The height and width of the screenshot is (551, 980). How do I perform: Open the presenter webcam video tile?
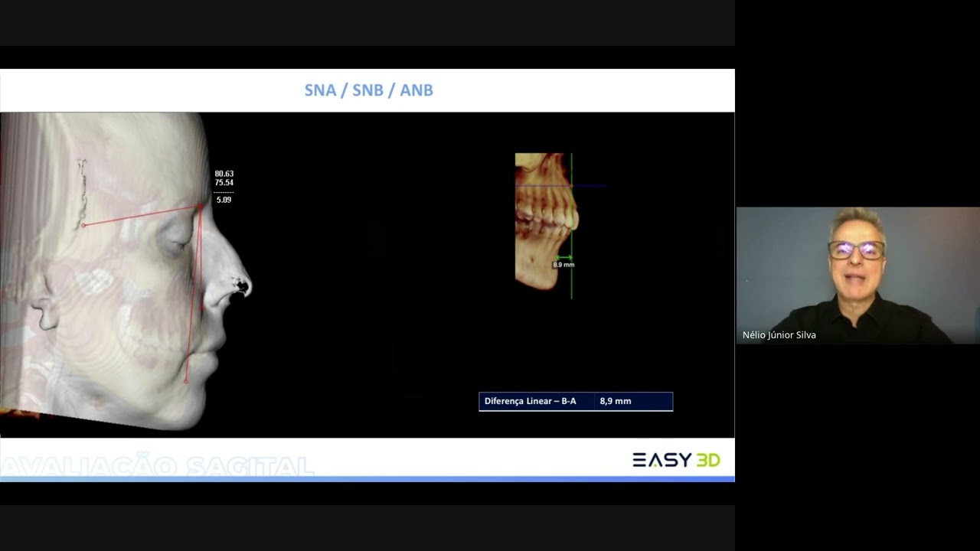coord(857,275)
